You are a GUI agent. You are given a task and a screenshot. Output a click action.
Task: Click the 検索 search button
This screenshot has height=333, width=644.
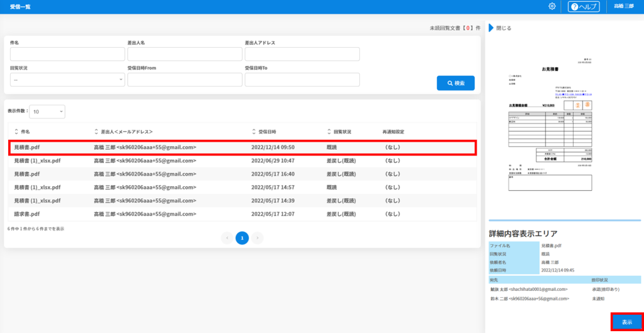455,83
